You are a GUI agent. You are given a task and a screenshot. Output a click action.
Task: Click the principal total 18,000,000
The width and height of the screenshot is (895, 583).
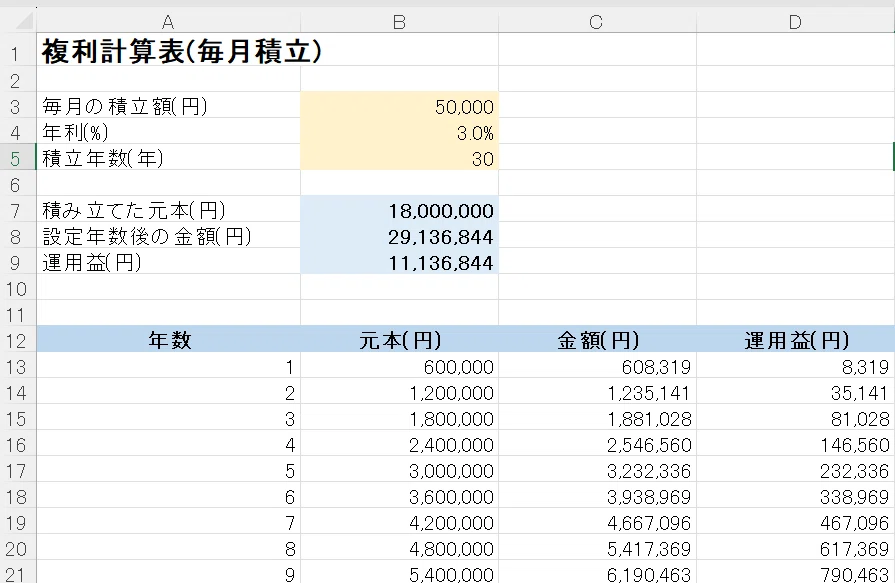click(x=399, y=210)
